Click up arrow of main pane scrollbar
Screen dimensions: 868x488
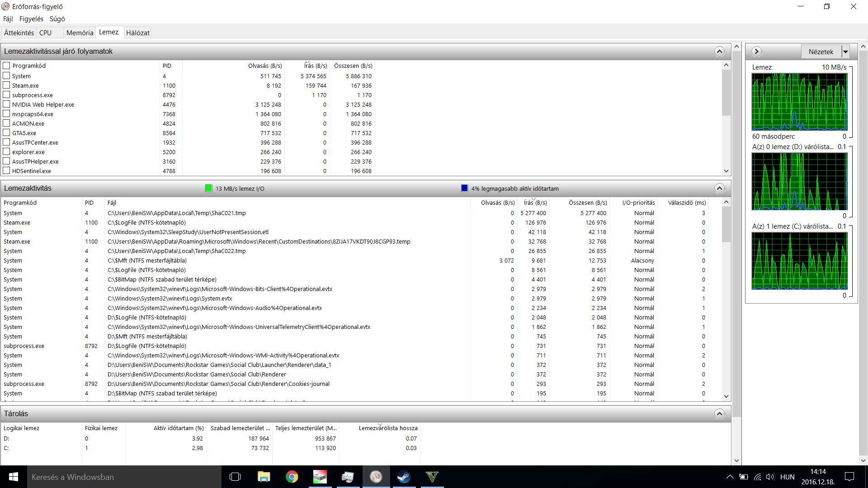click(736, 47)
